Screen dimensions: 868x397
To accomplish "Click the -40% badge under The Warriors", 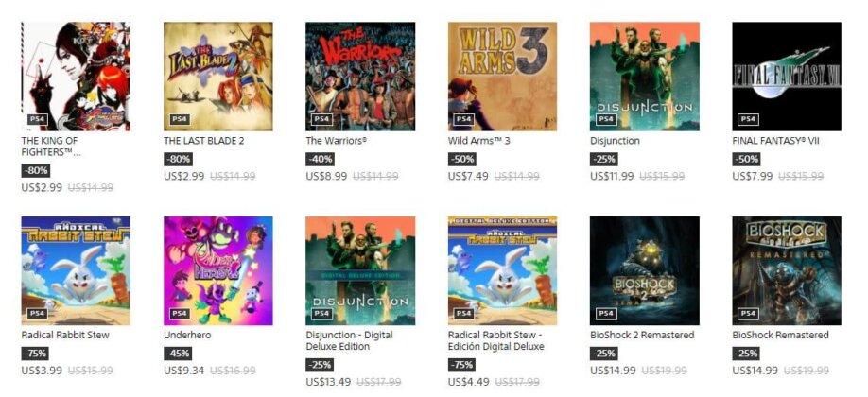I will (320, 159).
